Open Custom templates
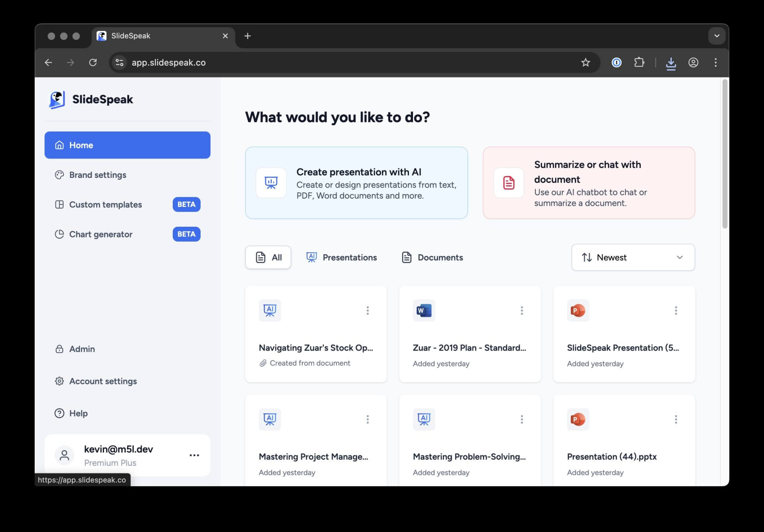The height and width of the screenshot is (532, 764). tap(105, 204)
